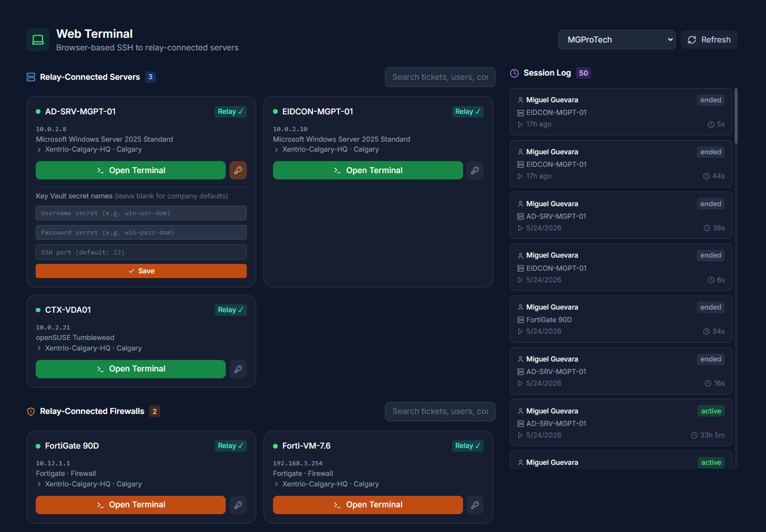Click the AD-SRV-MGPT-01 server name
This screenshot has height=532, width=766.
(x=80, y=112)
